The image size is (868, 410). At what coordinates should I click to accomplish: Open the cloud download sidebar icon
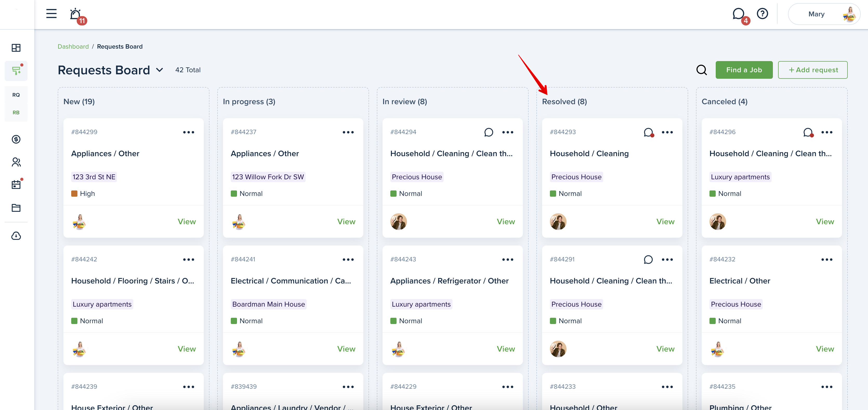(16, 236)
